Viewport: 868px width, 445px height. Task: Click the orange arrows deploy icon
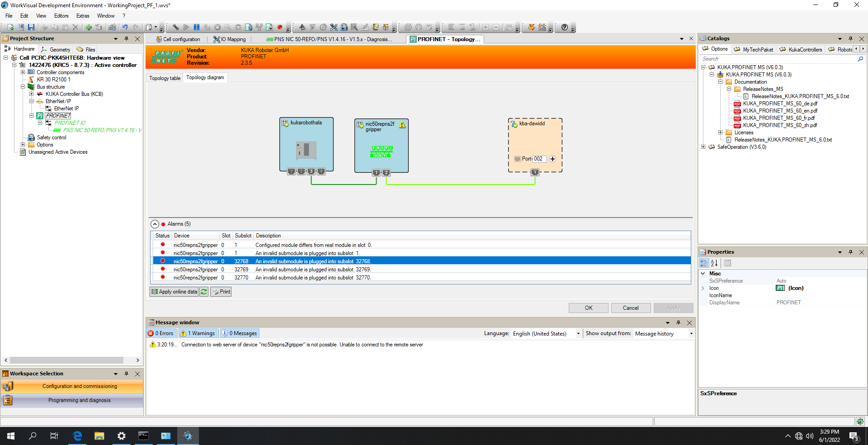click(532, 28)
